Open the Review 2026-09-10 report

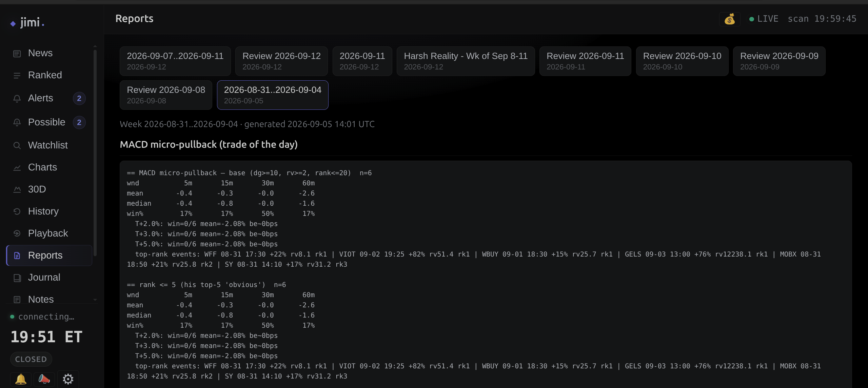[x=682, y=61]
